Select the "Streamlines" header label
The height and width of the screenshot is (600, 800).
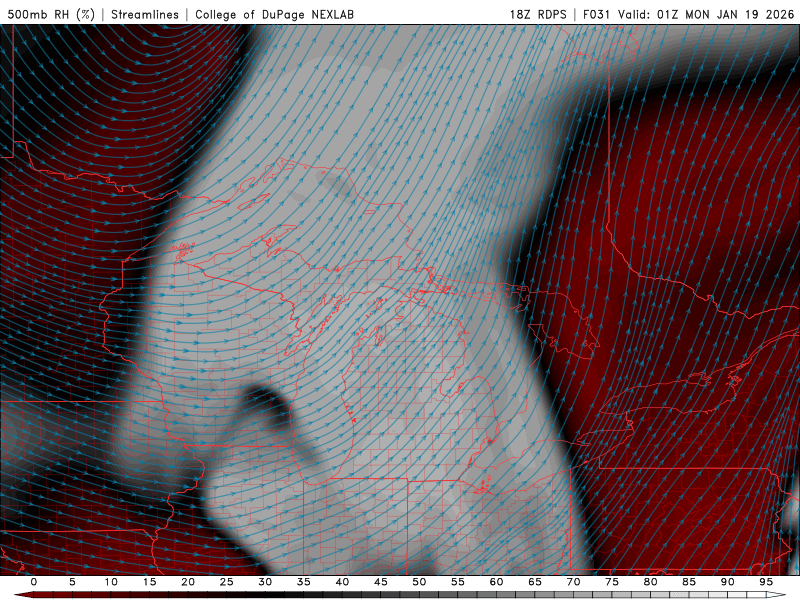point(145,14)
